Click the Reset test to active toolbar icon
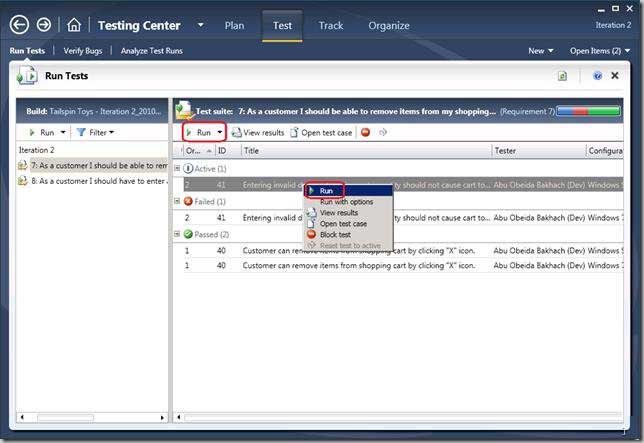 382,132
